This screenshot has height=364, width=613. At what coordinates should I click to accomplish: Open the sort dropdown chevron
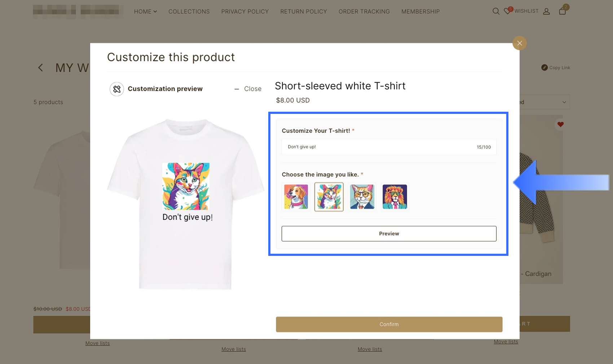pyautogui.click(x=564, y=102)
